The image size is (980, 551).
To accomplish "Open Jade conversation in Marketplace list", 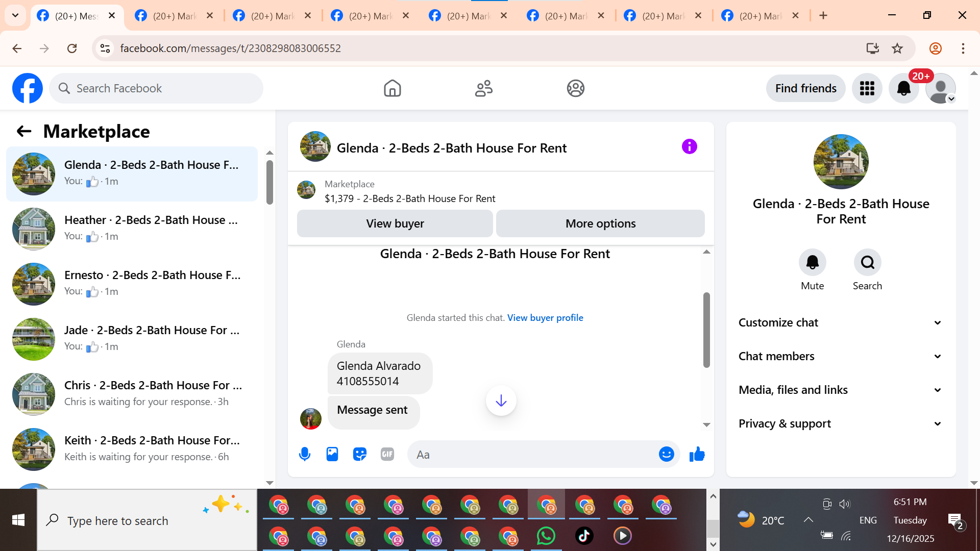I will pos(132,339).
